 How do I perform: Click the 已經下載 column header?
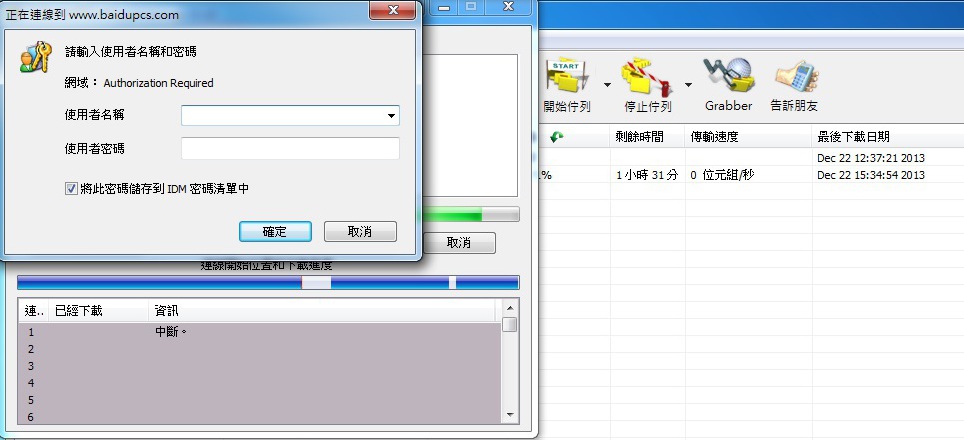99,311
